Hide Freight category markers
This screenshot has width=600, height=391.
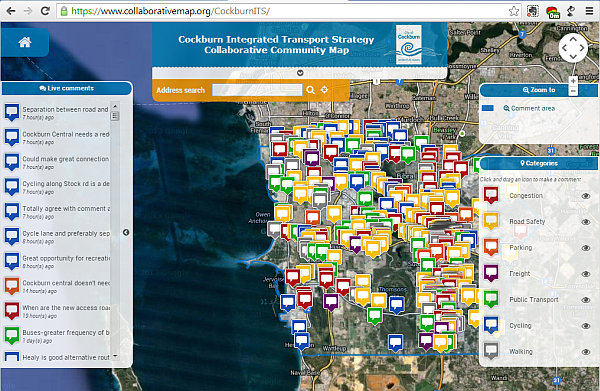[585, 274]
